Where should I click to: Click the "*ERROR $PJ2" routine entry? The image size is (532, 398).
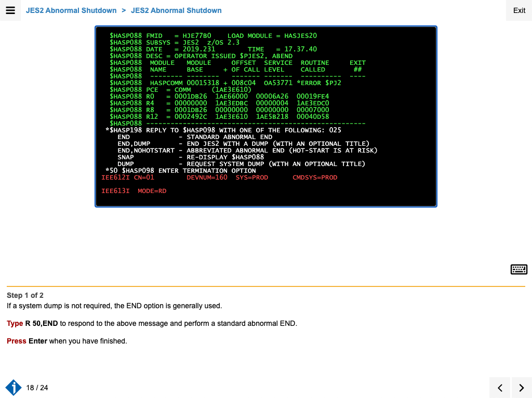[x=319, y=83]
